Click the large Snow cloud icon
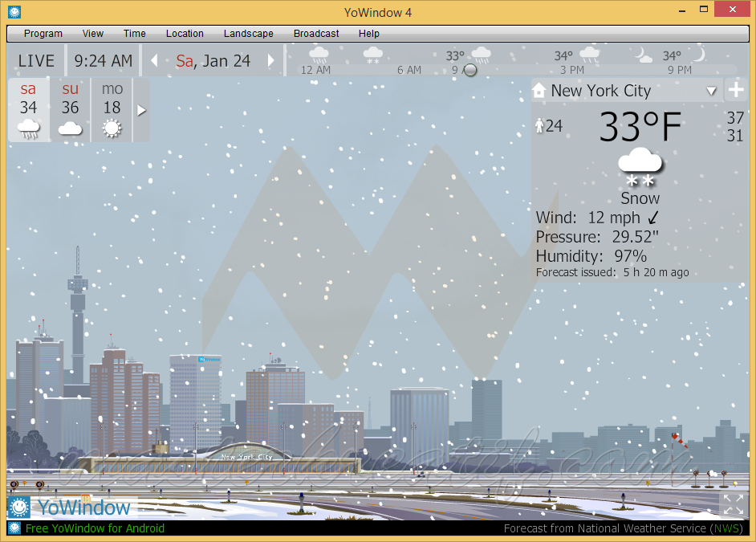This screenshot has height=542, width=756. point(640,167)
